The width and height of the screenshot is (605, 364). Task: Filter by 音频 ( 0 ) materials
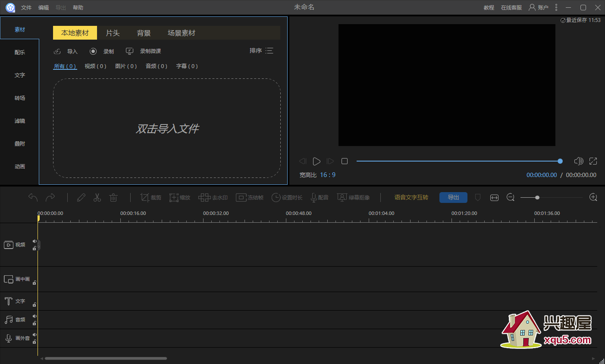[157, 66]
